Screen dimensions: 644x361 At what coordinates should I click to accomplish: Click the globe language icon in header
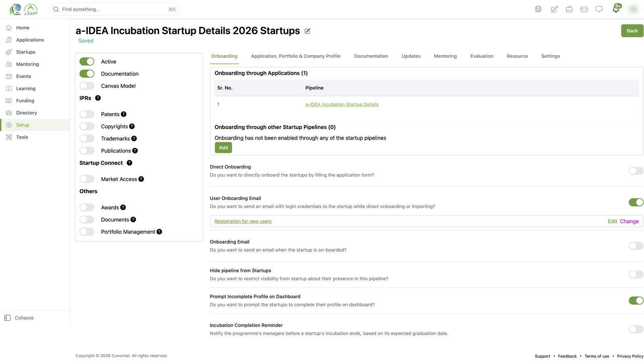[538, 9]
